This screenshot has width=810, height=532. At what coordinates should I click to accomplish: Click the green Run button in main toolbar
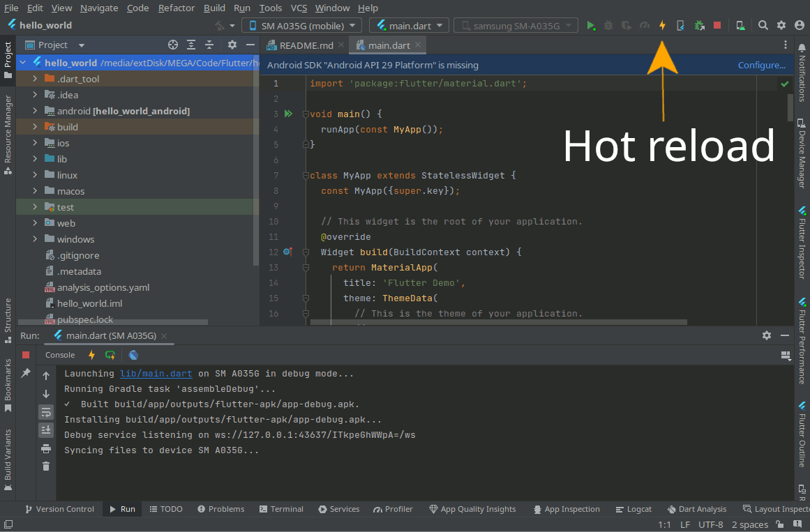click(x=590, y=25)
